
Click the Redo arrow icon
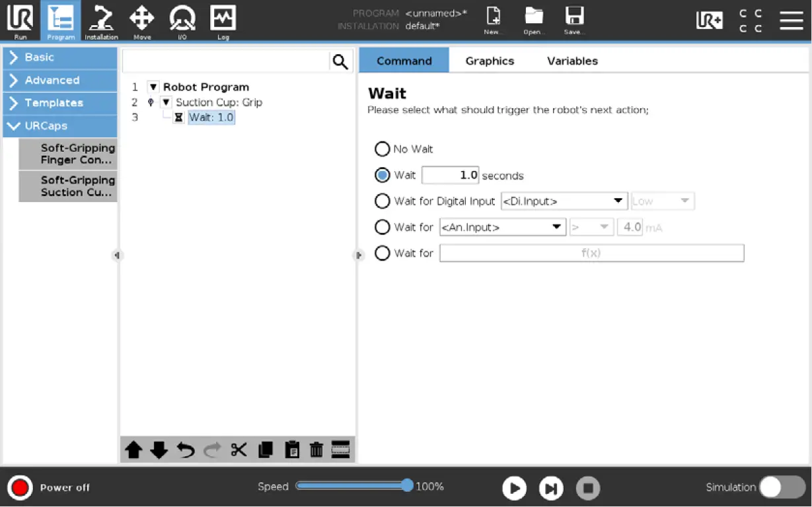click(212, 450)
